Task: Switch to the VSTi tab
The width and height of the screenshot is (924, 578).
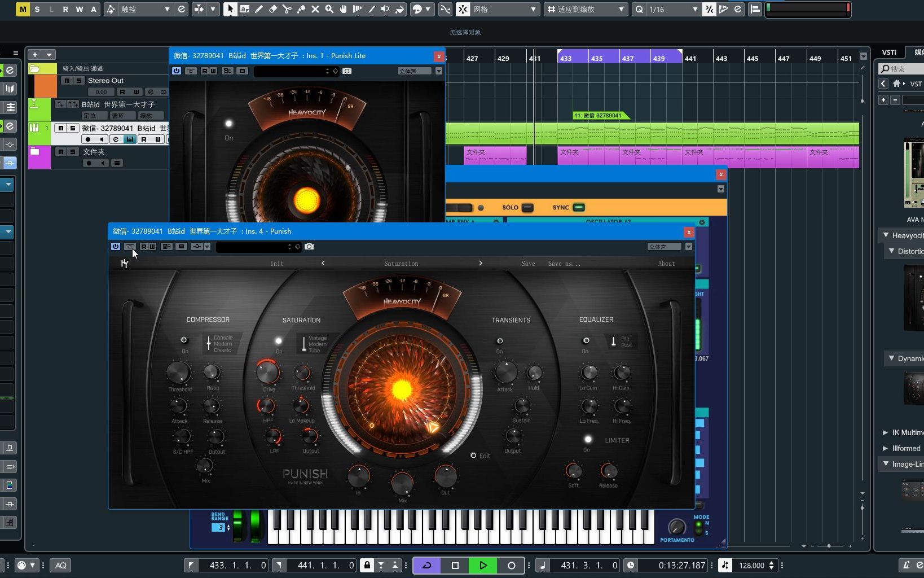Action: [x=890, y=52]
